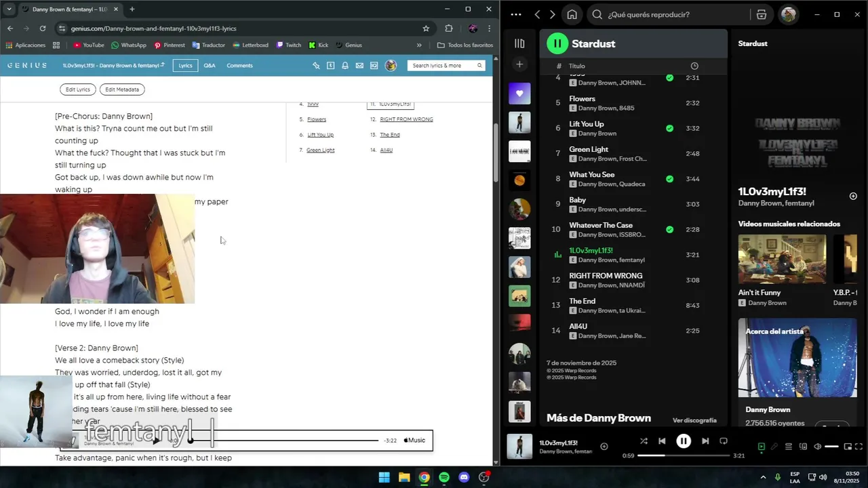868x488 pixels.
Task: Create a new playlist with plus icon
Action: 519,64
